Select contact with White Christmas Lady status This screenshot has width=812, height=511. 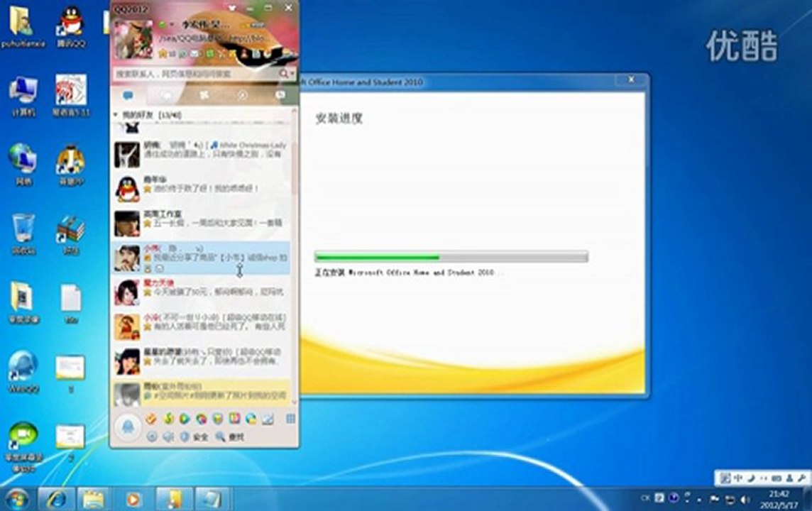point(201,154)
